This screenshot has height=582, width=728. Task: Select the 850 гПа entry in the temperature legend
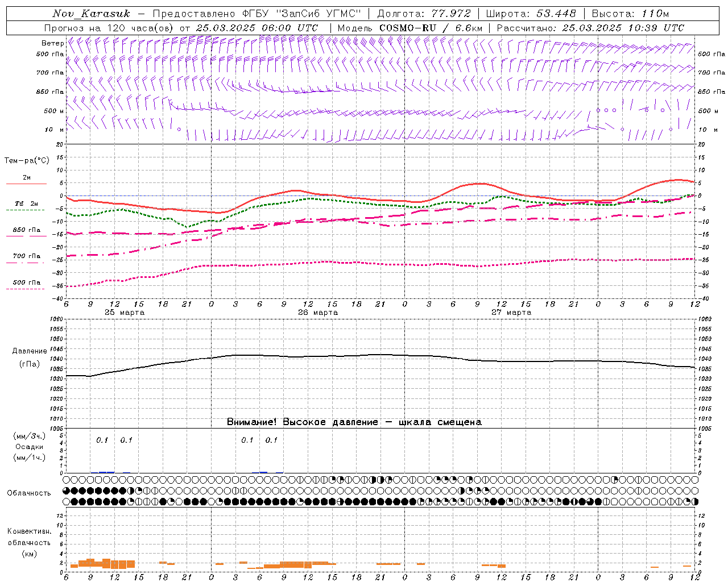[x=27, y=230]
